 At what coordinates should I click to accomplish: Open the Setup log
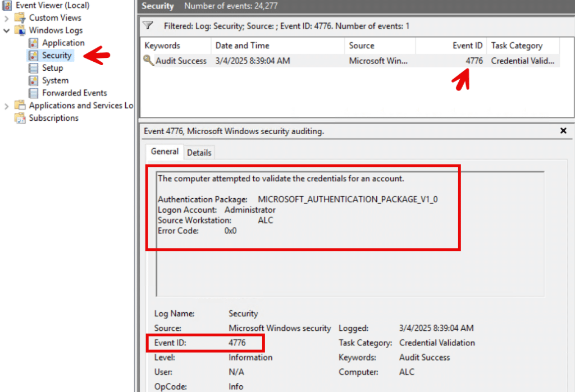point(52,68)
